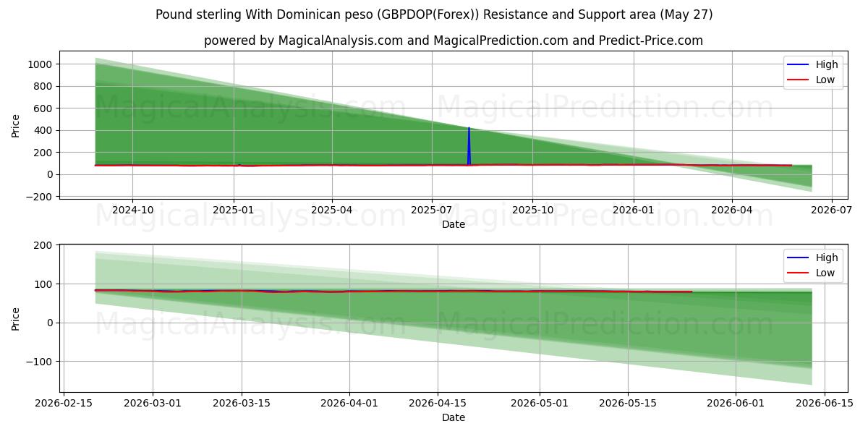Click the blue price spike in the top chart

coord(469,145)
